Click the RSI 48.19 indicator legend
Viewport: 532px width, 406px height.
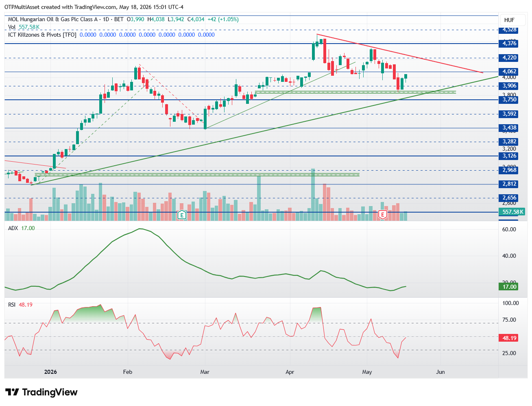(20, 305)
